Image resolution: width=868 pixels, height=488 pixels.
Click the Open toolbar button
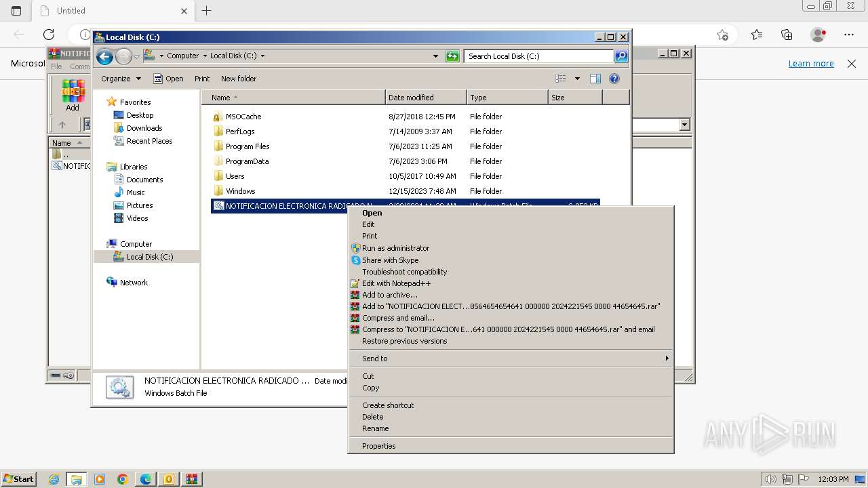168,79
